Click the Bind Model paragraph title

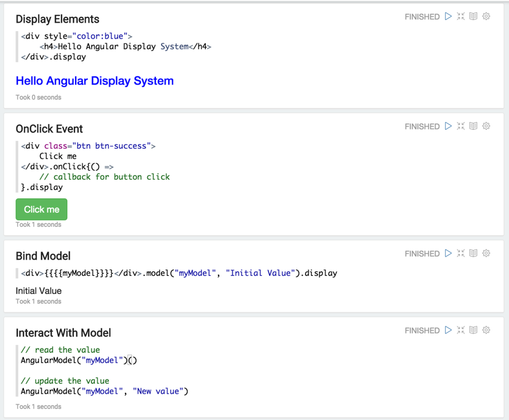tap(43, 256)
